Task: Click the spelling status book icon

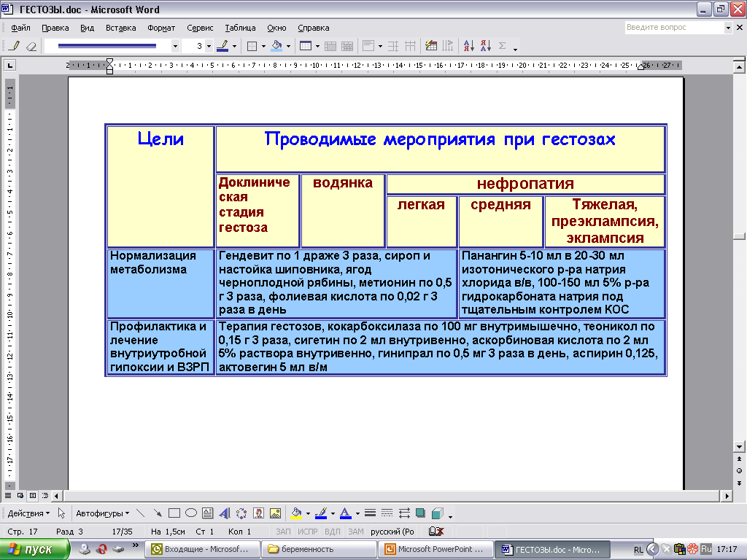Action: coord(436,532)
